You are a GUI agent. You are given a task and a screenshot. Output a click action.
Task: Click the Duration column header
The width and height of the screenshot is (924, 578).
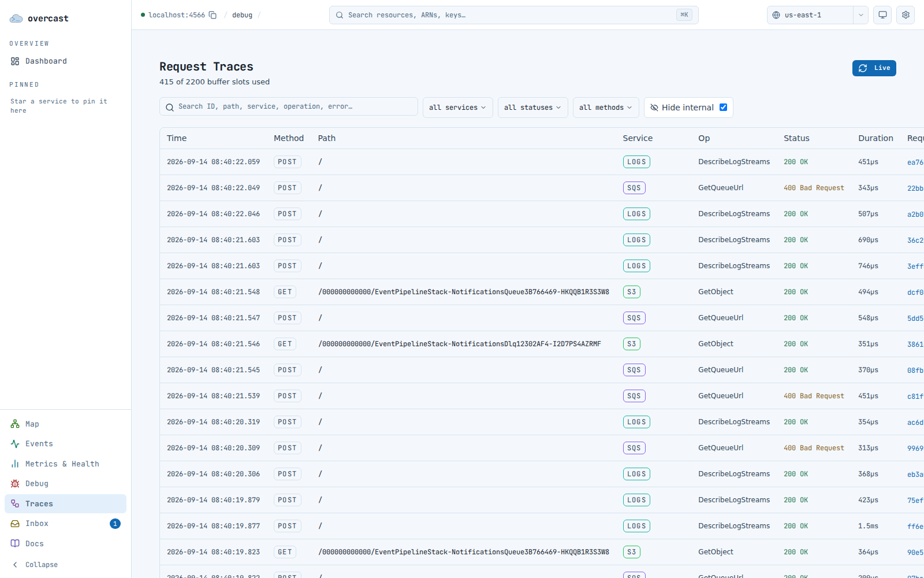click(x=875, y=138)
